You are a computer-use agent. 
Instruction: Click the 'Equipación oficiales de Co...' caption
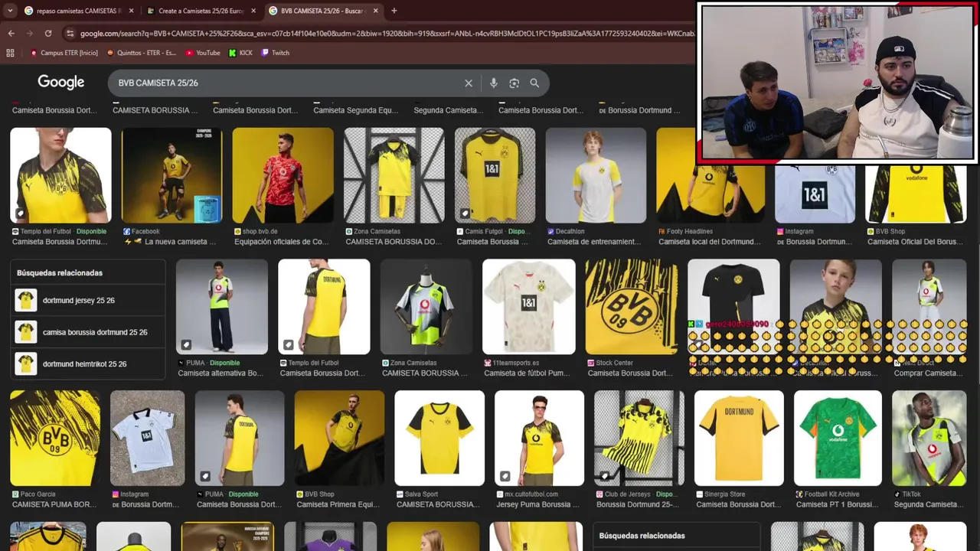(281, 242)
